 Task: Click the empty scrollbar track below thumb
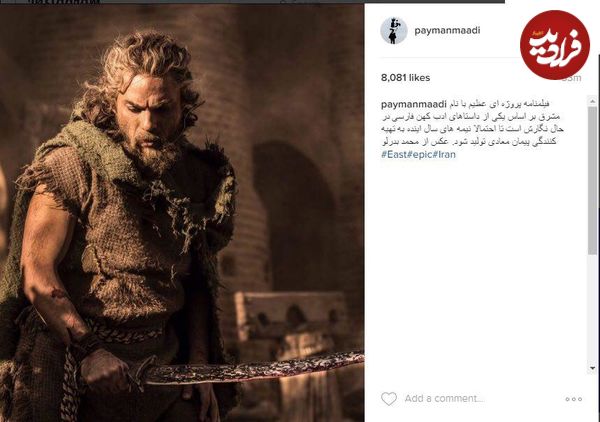tap(592, 309)
